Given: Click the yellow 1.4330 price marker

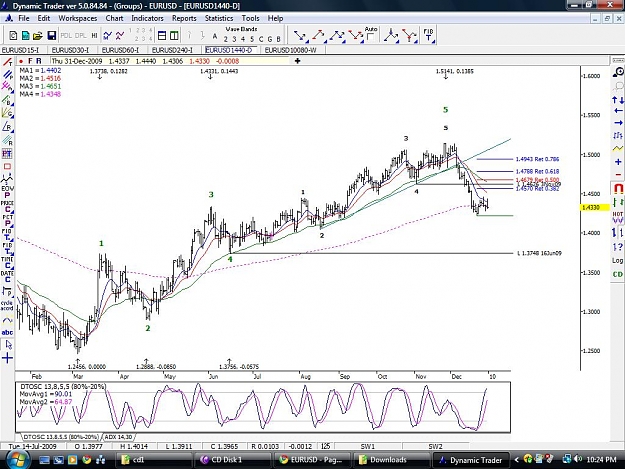Looking at the screenshot, I should (595, 208).
